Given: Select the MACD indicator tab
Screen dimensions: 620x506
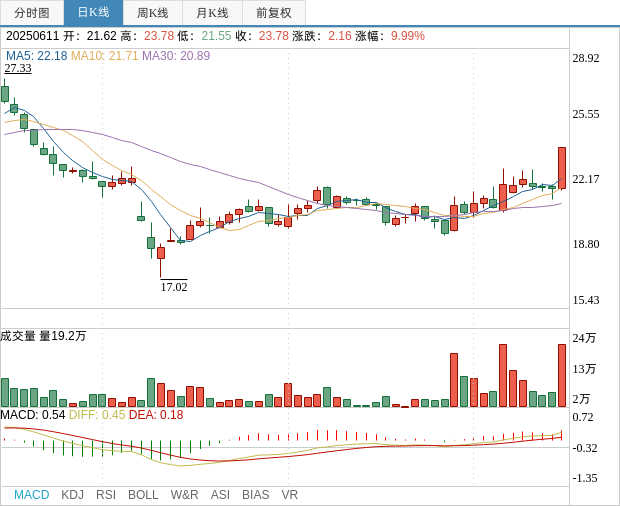Looking at the screenshot, I should click(x=31, y=495).
